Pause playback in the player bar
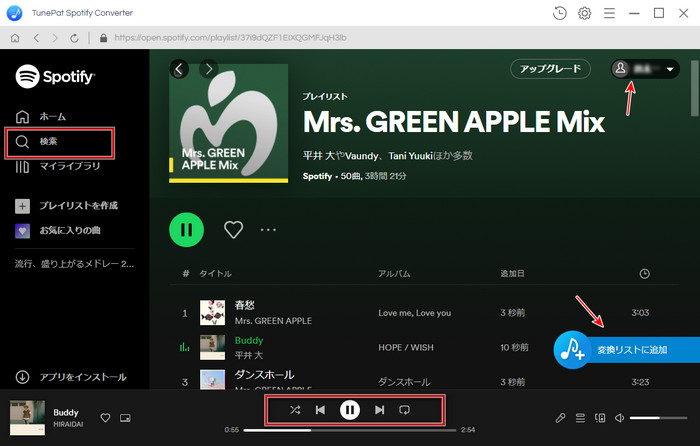700x446 pixels. [350, 410]
